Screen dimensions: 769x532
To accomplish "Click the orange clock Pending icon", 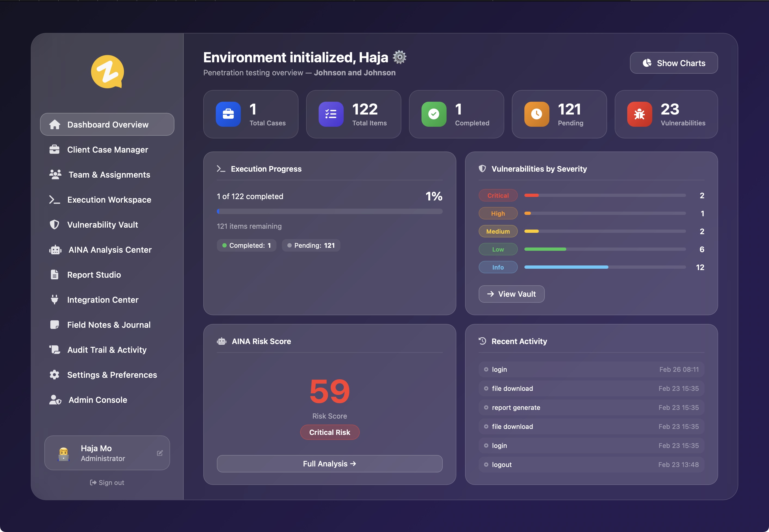I will coord(536,114).
